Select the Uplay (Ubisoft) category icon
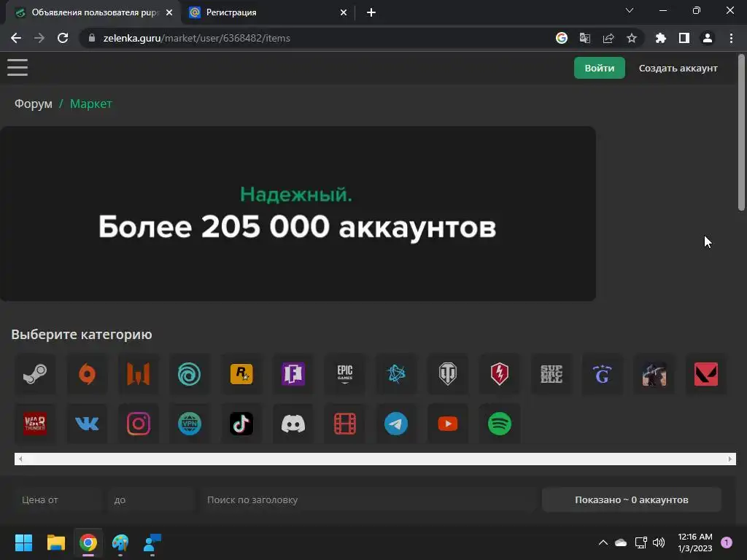The height and width of the screenshot is (560, 747). 190,374
